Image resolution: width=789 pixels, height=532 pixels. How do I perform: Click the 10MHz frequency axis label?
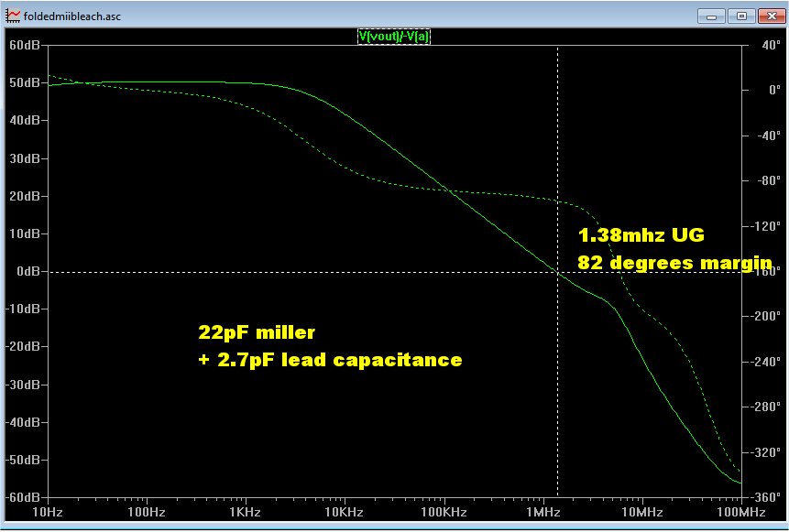click(x=642, y=513)
